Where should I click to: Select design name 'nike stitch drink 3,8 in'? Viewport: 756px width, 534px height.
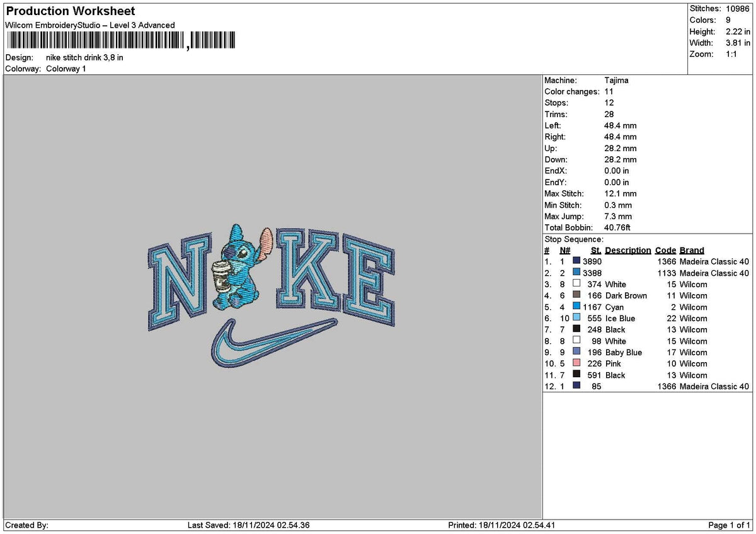click(84, 57)
